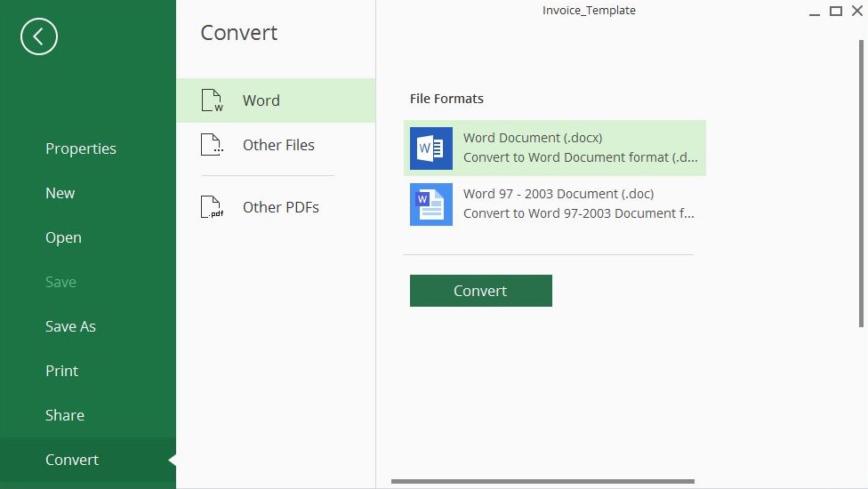Click the green Convert button
868x489 pixels.
[481, 291]
